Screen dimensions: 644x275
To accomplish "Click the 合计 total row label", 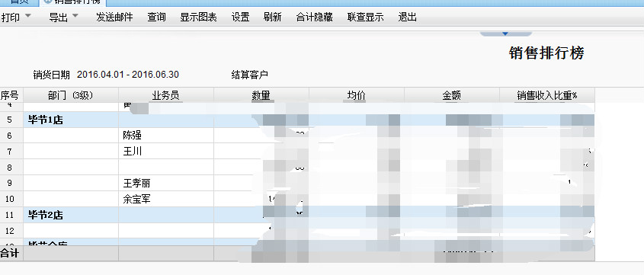I will tap(9, 253).
